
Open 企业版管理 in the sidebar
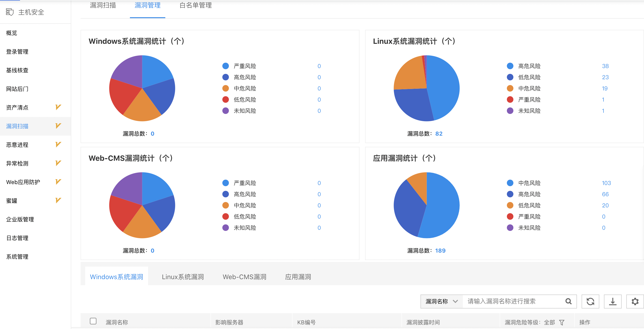[35, 219]
